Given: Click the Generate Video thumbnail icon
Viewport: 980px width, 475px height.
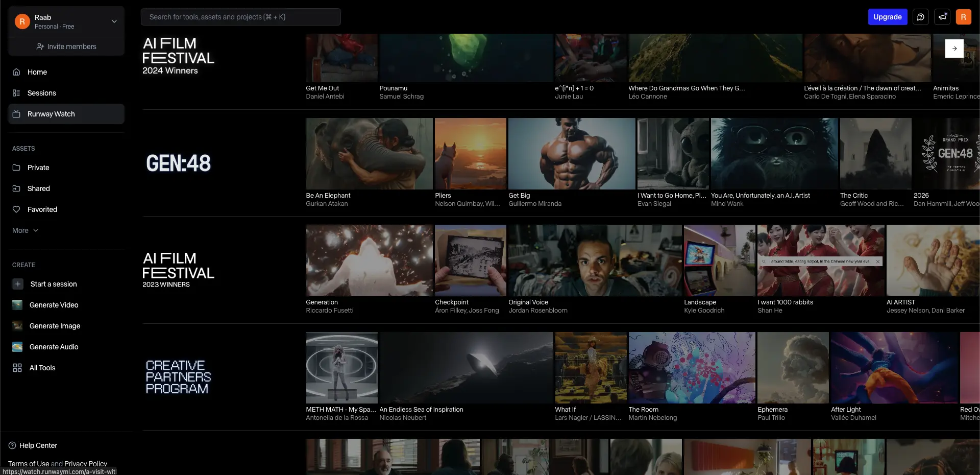Looking at the screenshot, I should [17, 305].
